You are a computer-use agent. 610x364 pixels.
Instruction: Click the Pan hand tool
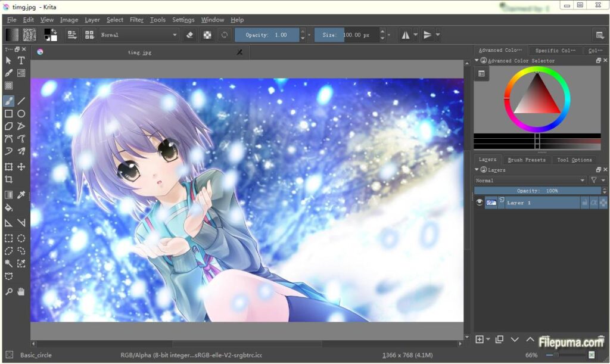(x=21, y=291)
